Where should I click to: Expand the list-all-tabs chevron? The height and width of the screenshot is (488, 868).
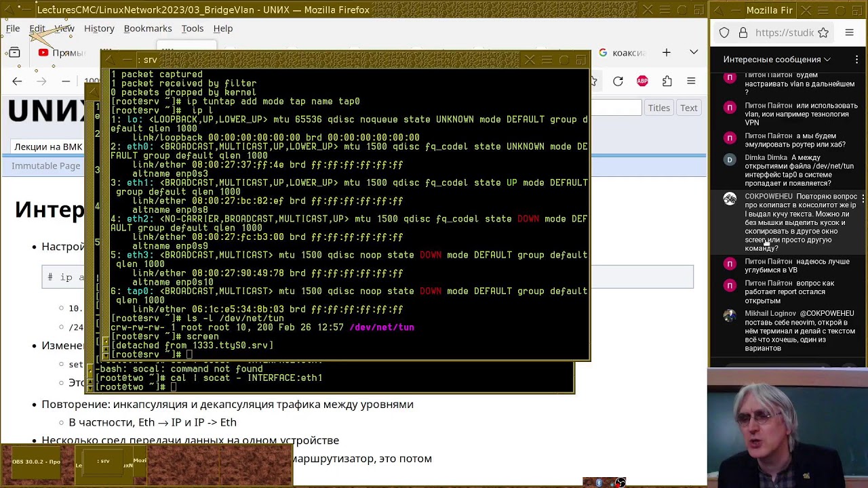tap(694, 53)
